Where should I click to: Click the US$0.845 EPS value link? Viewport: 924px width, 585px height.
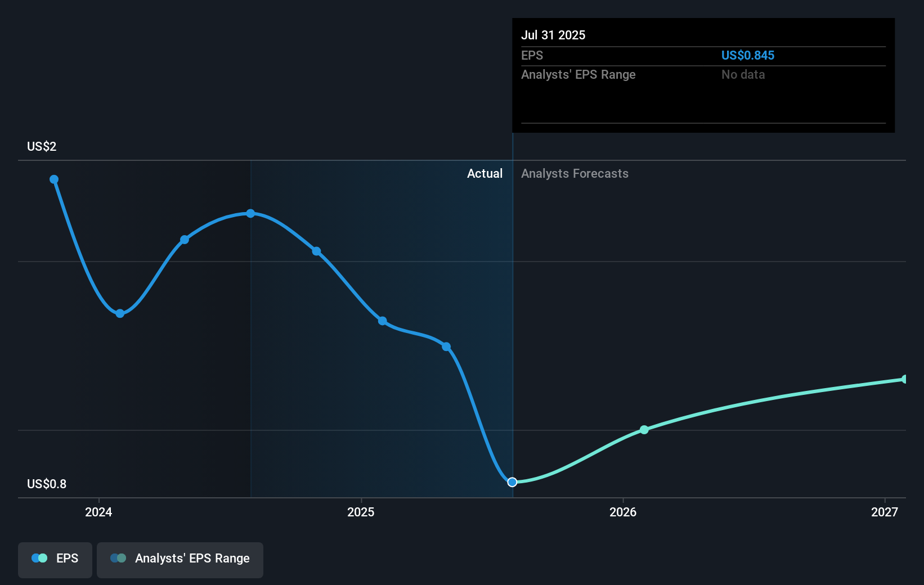pos(748,55)
